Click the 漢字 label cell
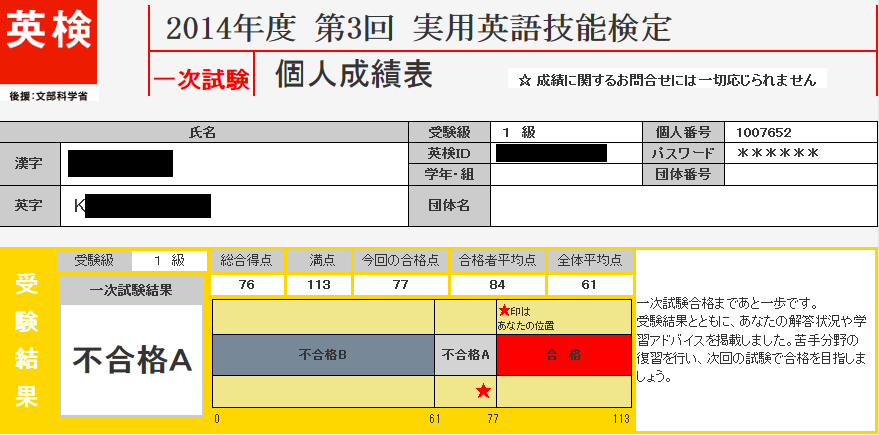 30,163
